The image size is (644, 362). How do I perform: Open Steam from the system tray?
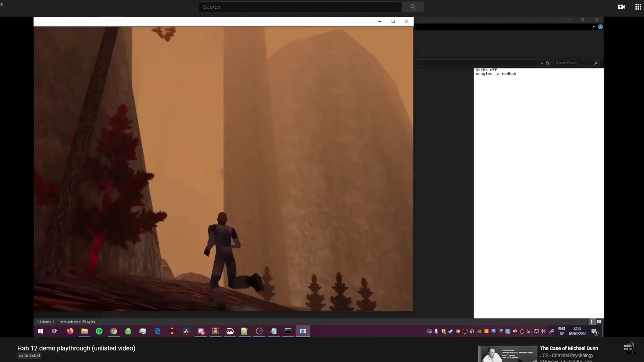click(450, 331)
